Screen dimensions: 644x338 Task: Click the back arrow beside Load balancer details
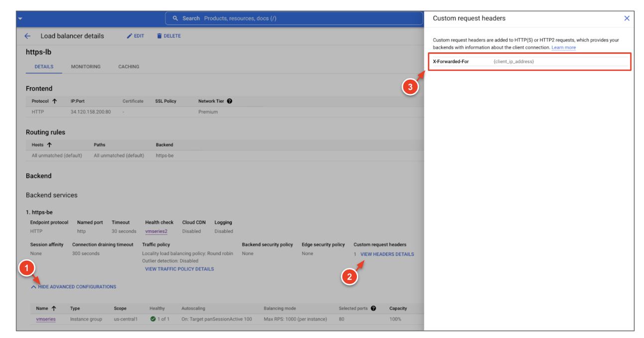pos(27,36)
